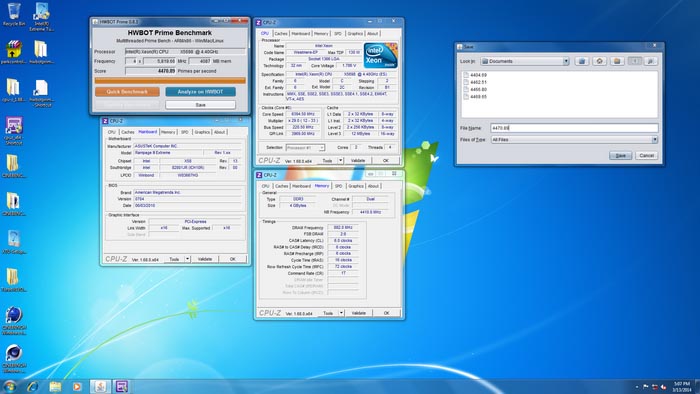Select the cpuz_x64 shortcut desktop icon
Screen dimensions: 700x394
pyautogui.click(x=14, y=130)
